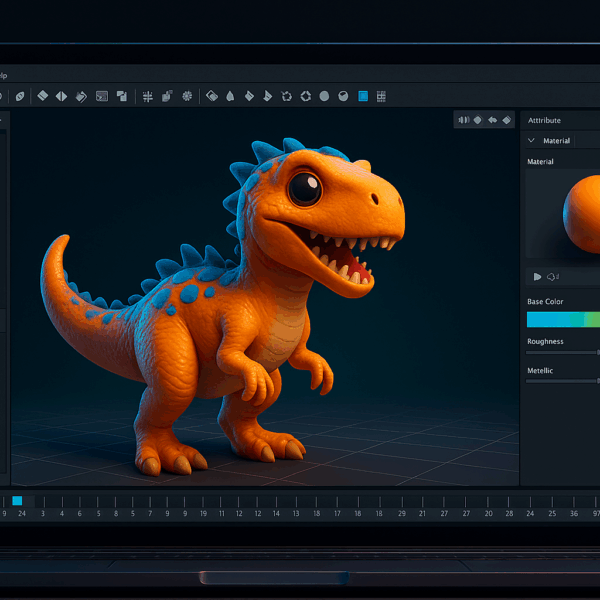Switch to the Material tab label
Screen dimensions: 600x600
point(557,141)
